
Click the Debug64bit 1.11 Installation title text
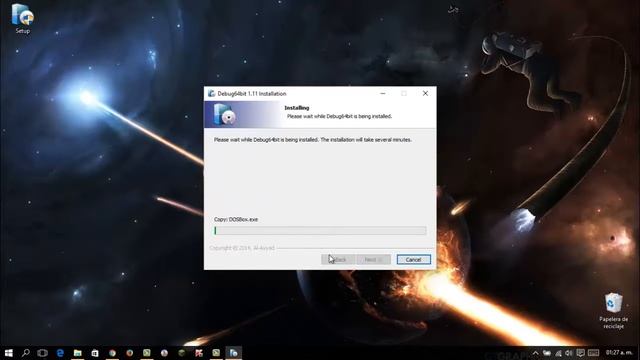252,93
